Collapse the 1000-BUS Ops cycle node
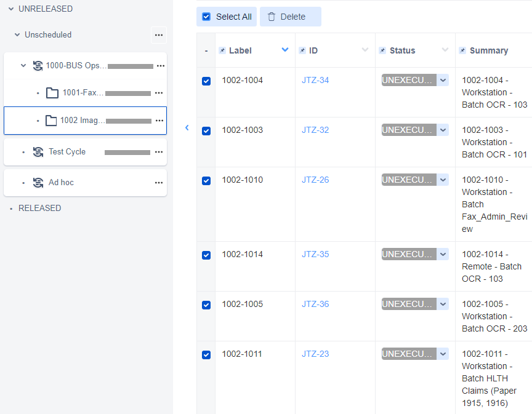 coord(23,65)
